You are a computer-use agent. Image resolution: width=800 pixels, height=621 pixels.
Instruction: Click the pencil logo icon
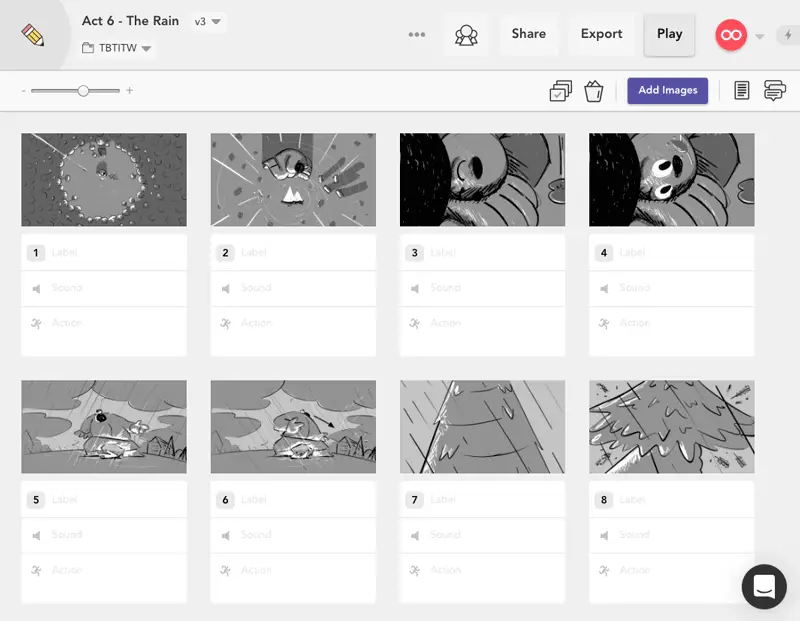point(33,35)
